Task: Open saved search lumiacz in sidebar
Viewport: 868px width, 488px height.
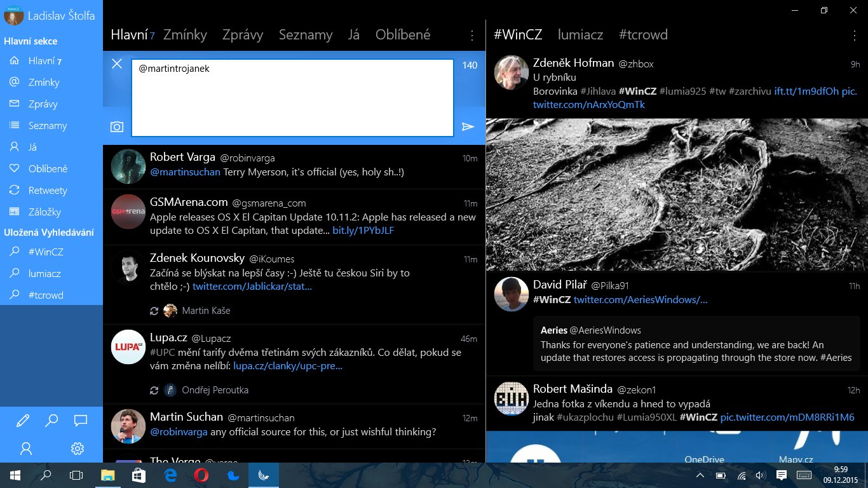Action: 51,274
